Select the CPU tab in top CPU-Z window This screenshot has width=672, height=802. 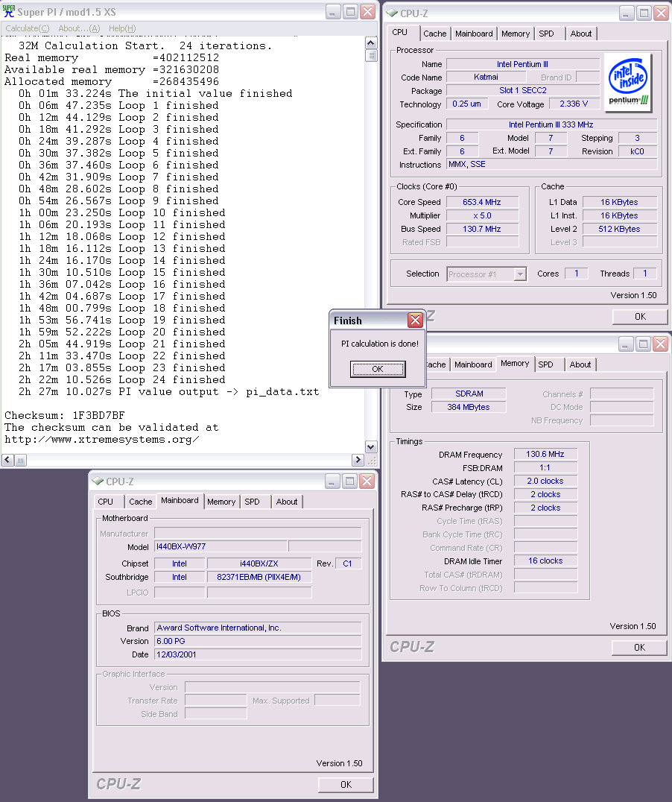(400, 32)
